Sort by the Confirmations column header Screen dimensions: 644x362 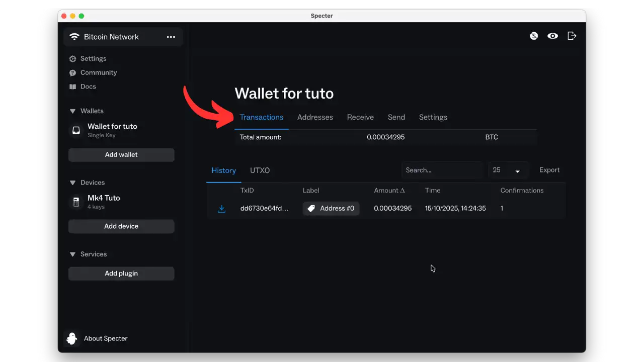(522, 191)
